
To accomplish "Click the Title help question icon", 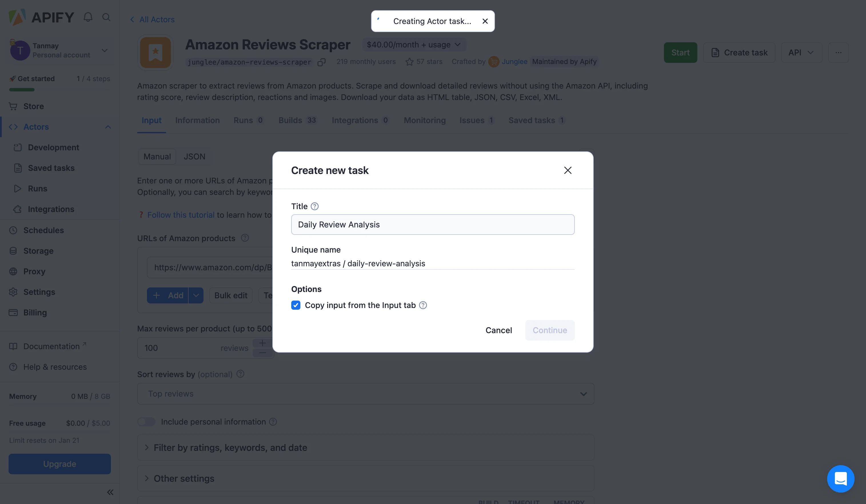I will [314, 206].
